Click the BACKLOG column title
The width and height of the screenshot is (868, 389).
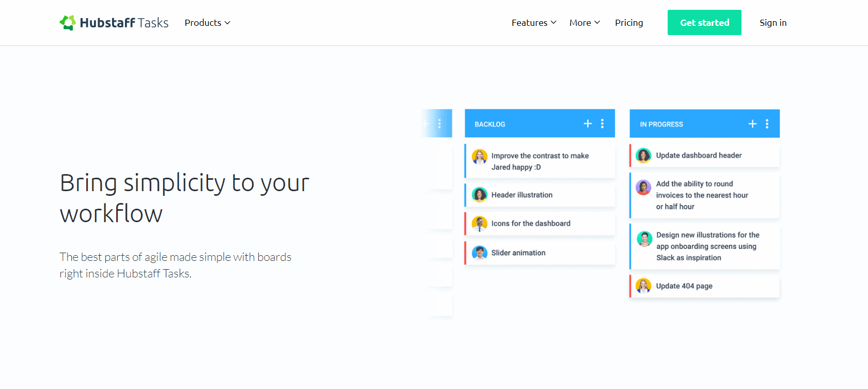[490, 125]
